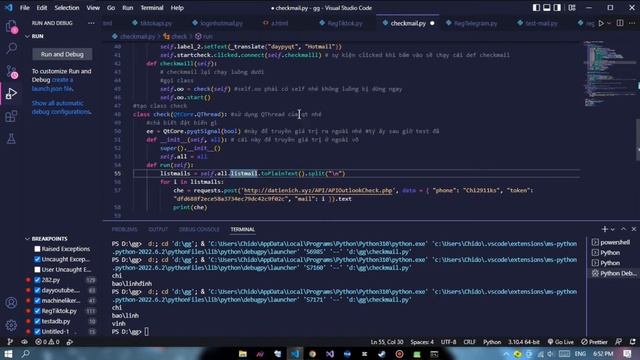Open Windows taskbar search

(x=25, y=353)
